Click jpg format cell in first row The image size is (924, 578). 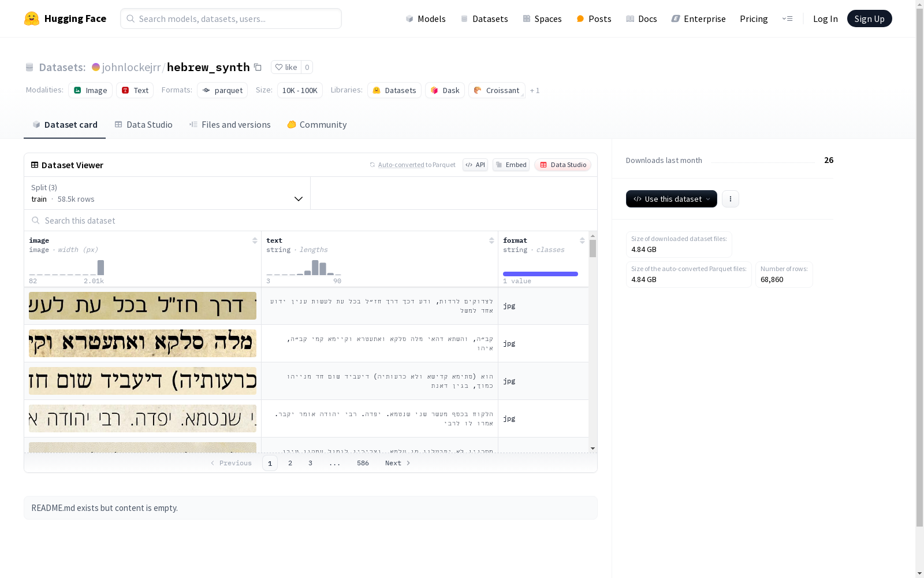[x=543, y=306]
